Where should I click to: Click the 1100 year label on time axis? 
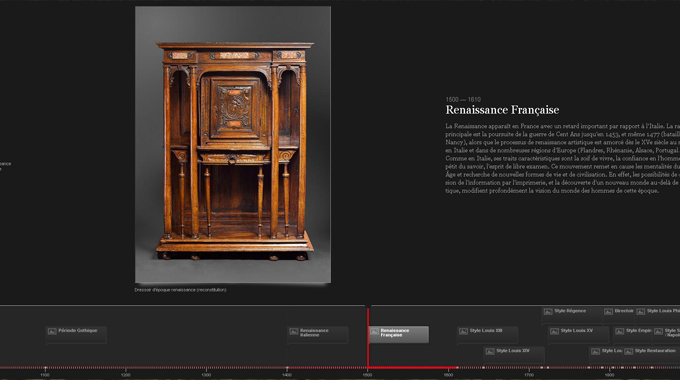coord(45,375)
